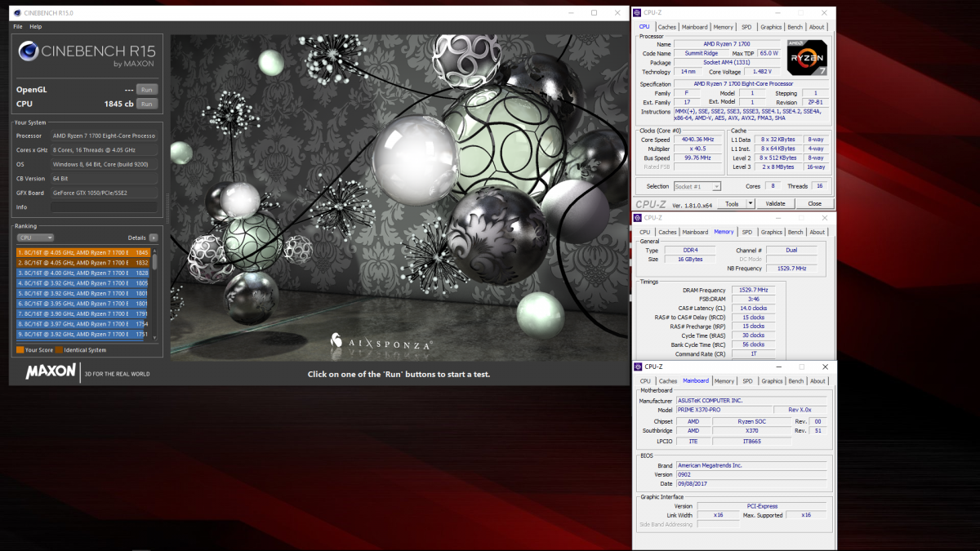Image resolution: width=980 pixels, height=551 pixels.
Task: Open the Tools dropdown arrow in CPU-Z
Action: click(750, 203)
